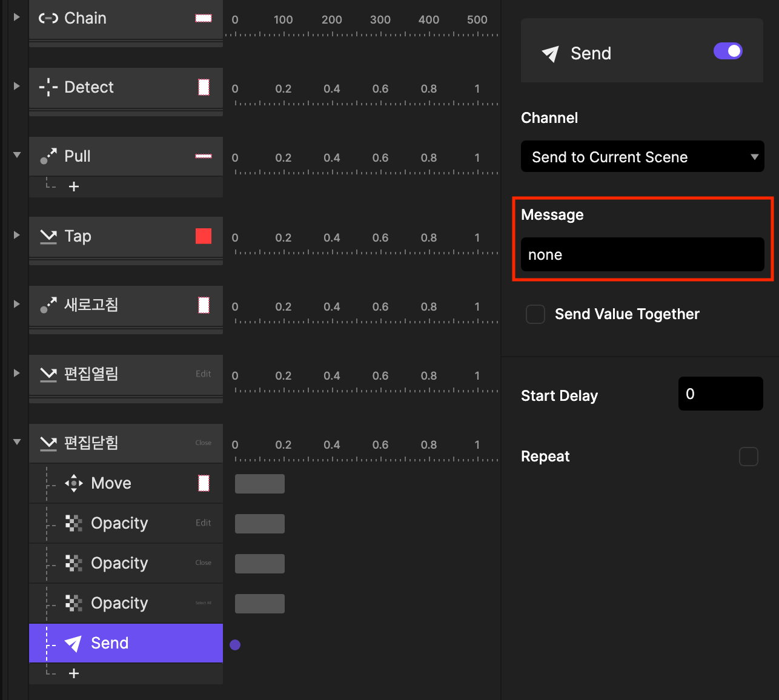Click the 편집열림 trigger icon
Viewport: 779px width, 700px height.
coord(48,374)
